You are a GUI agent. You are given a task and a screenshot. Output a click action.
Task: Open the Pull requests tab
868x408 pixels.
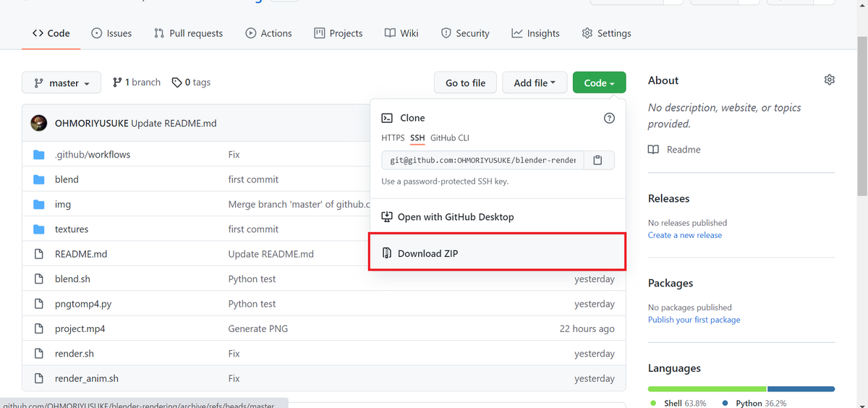click(188, 33)
